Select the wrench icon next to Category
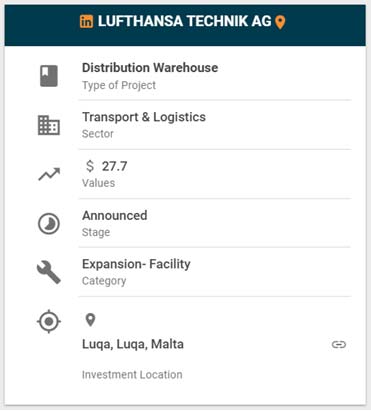This screenshot has height=411, width=371. (x=49, y=272)
